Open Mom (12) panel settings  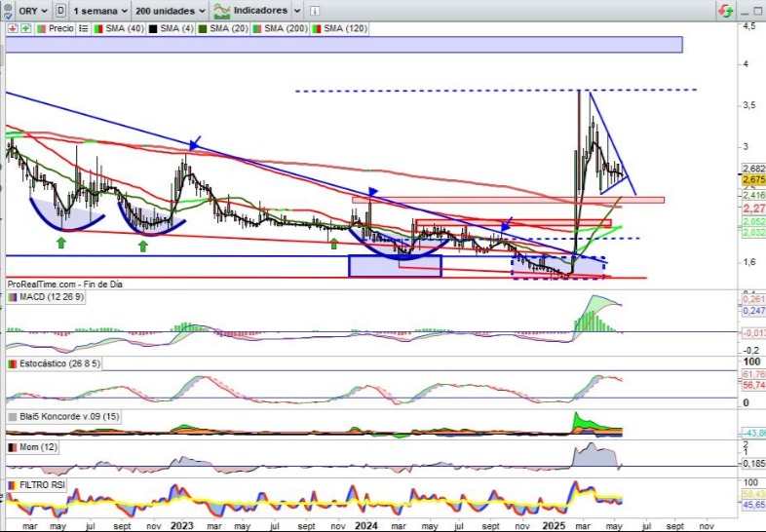(33, 447)
